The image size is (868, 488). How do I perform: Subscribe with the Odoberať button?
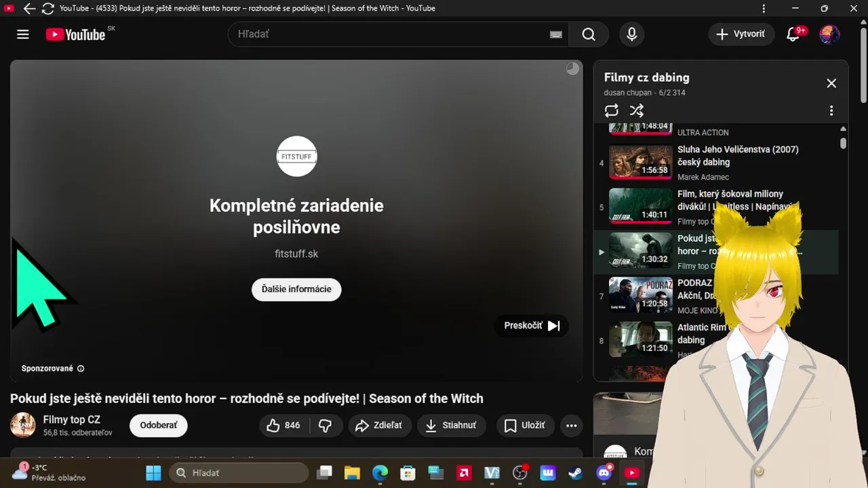coord(159,426)
